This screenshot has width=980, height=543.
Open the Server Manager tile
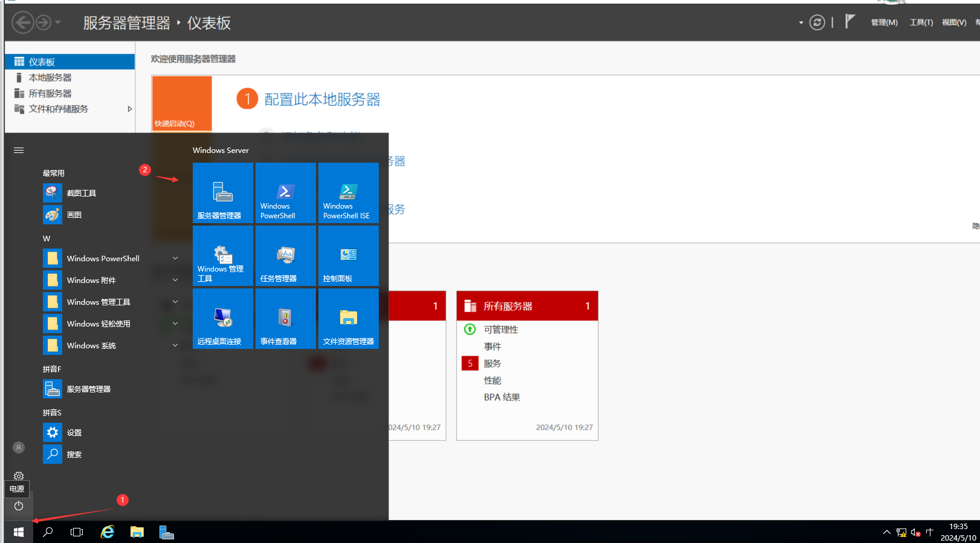223,193
